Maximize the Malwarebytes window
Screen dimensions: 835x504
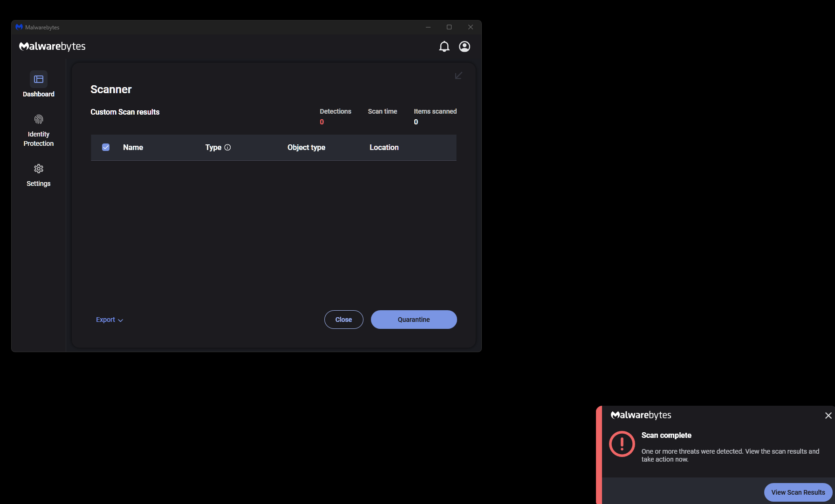tap(449, 27)
